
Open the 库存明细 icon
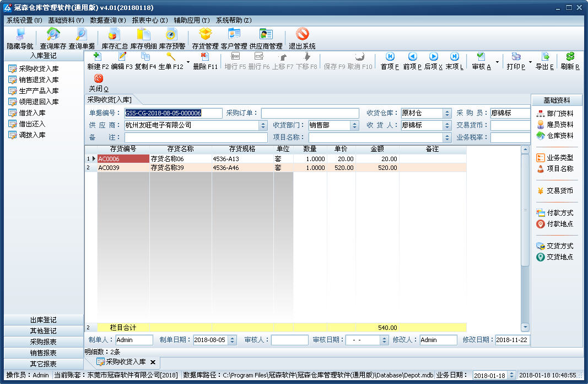[x=143, y=39]
